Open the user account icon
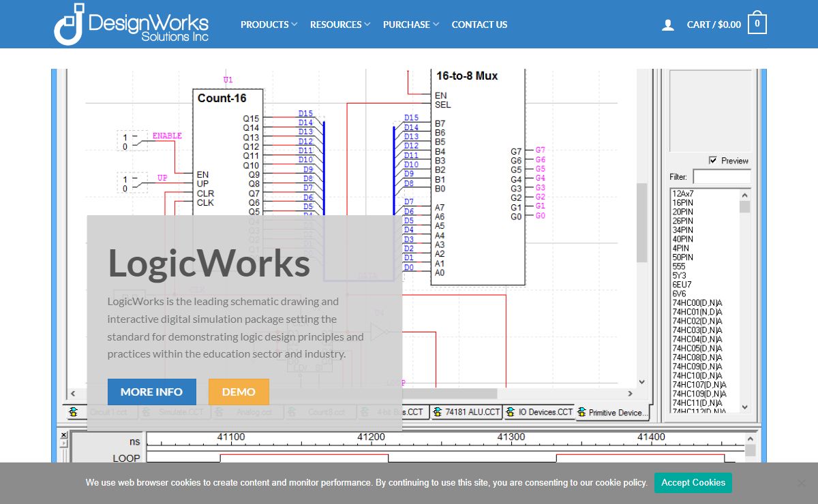Image resolution: width=818 pixels, height=504 pixels. click(x=668, y=25)
